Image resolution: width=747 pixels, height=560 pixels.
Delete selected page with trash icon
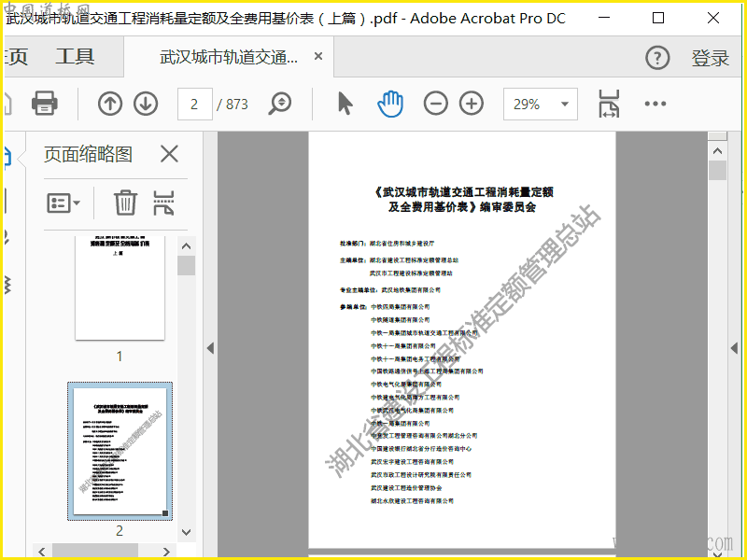point(125,203)
